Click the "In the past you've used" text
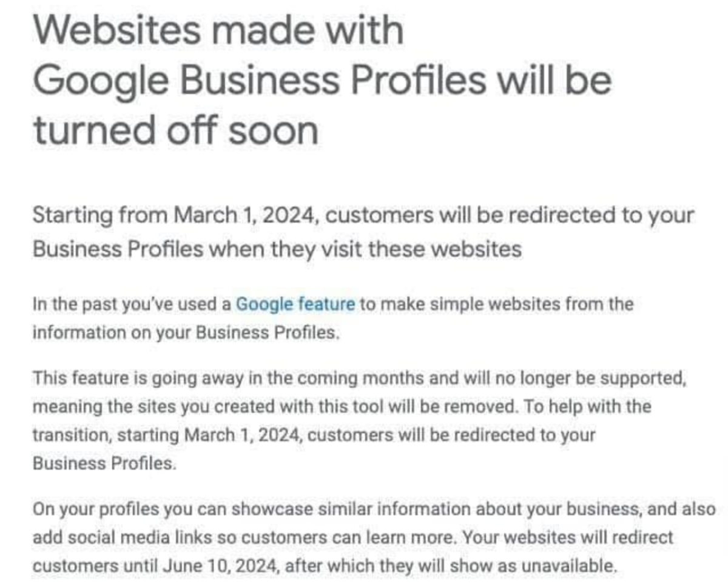Screen dimensions: 728x584 tap(132, 303)
